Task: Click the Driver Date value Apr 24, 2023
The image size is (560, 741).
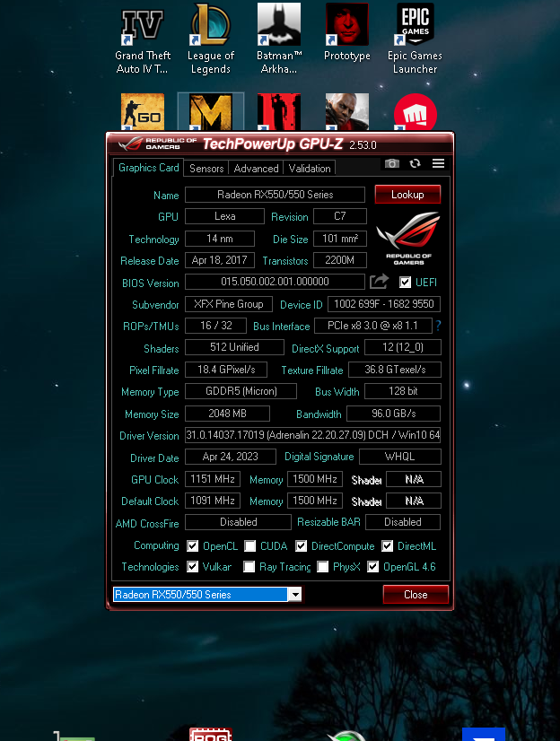Action: coord(231,457)
